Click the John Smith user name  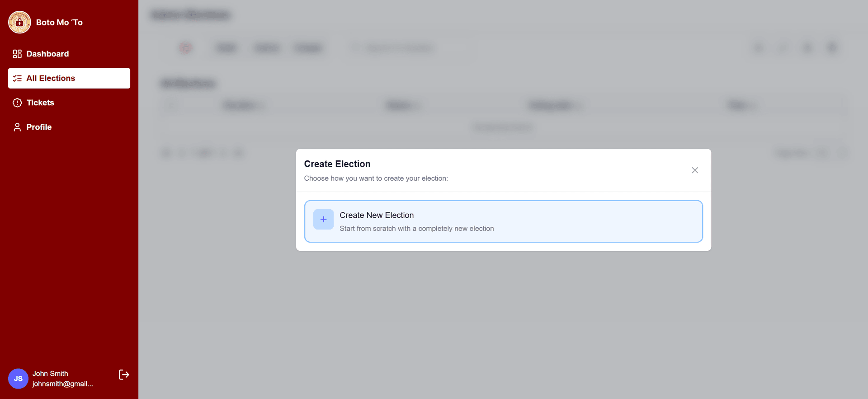click(50, 374)
